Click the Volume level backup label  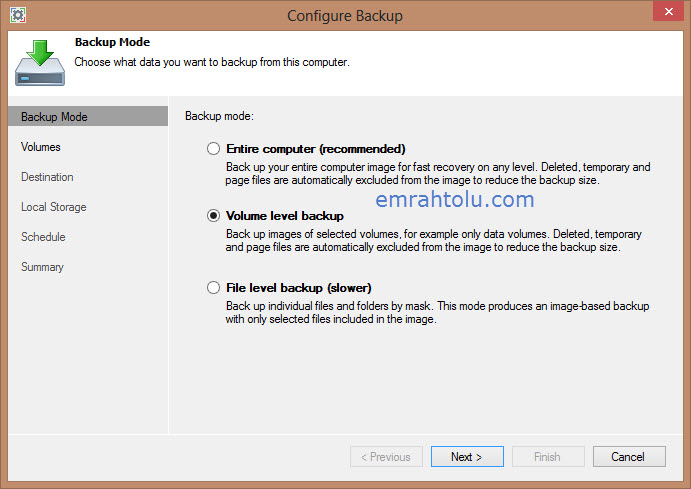[285, 216]
